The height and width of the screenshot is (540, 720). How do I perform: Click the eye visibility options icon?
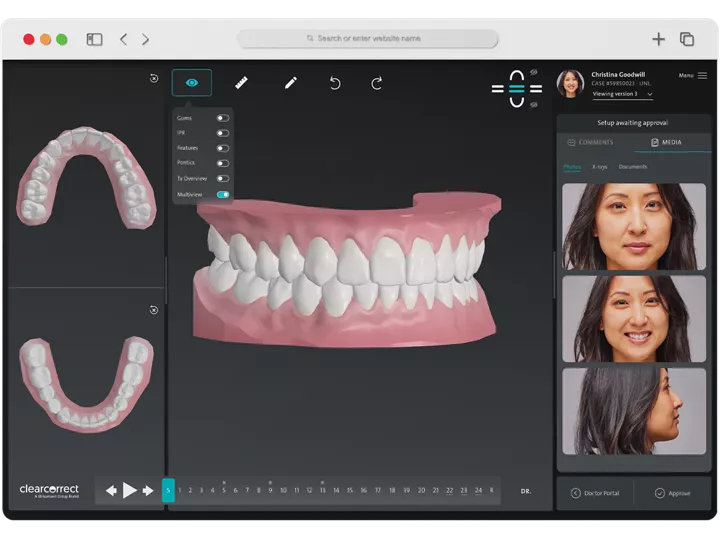pyautogui.click(x=191, y=83)
